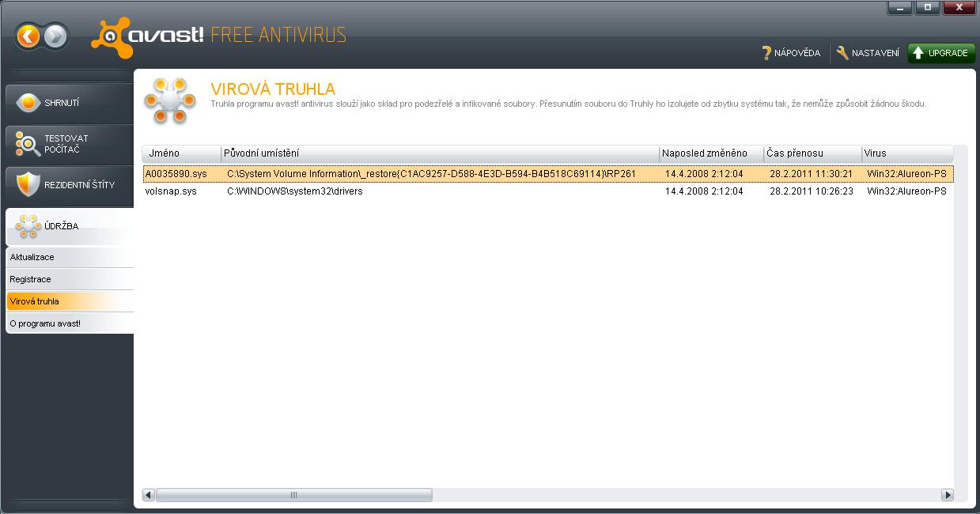980x514 pixels.
Task: Open O programu avast! item
Action: [70, 323]
